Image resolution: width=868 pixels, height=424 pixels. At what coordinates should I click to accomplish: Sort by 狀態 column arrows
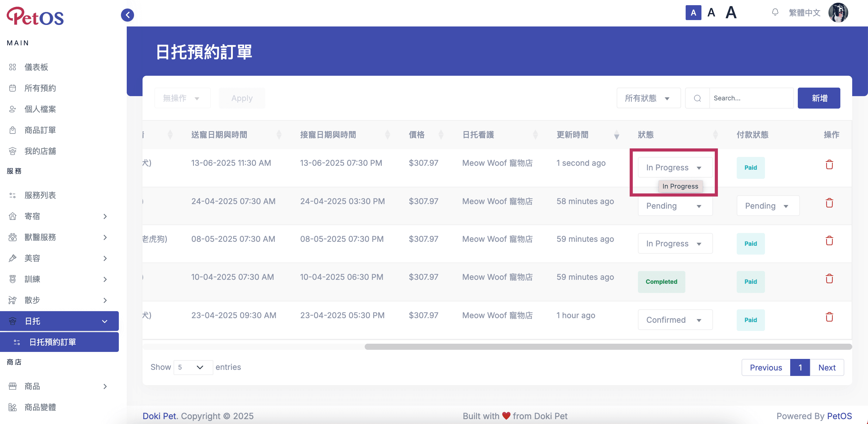click(715, 134)
